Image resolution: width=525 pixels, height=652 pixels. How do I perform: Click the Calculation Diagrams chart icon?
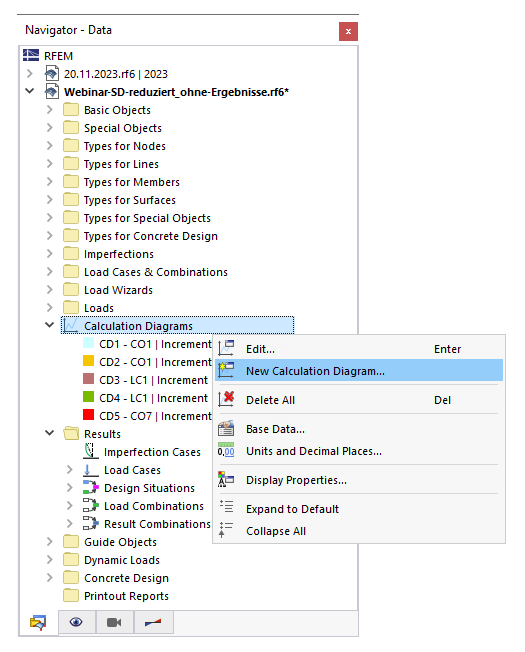(x=71, y=326)
